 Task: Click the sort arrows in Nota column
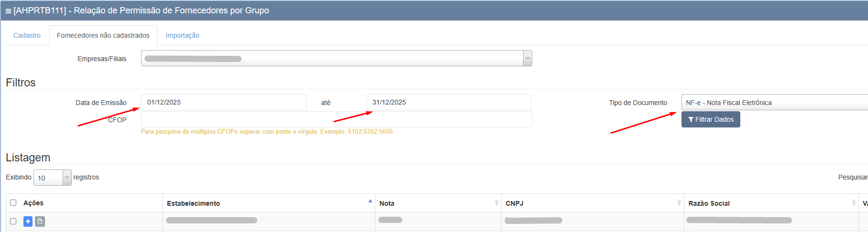point(496,203)
